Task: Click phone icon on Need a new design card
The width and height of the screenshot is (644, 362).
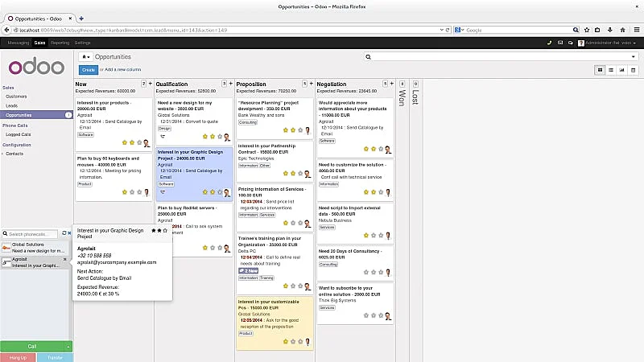Action: point(163,136)
